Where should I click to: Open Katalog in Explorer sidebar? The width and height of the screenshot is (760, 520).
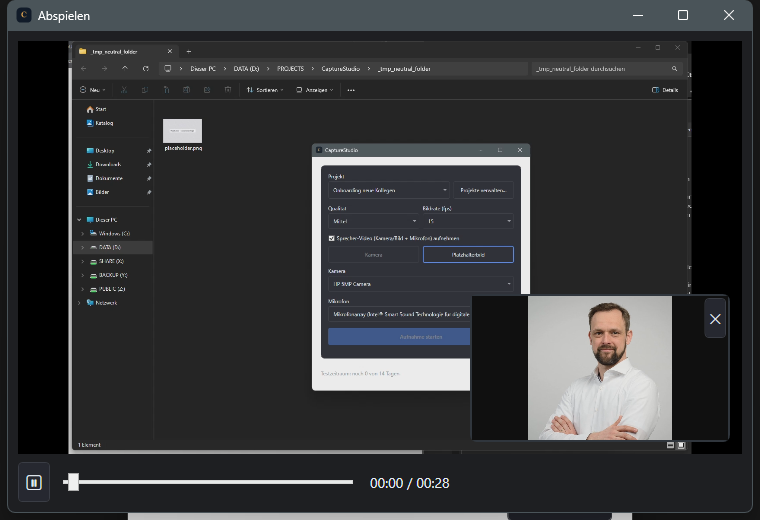pos(100,123)
